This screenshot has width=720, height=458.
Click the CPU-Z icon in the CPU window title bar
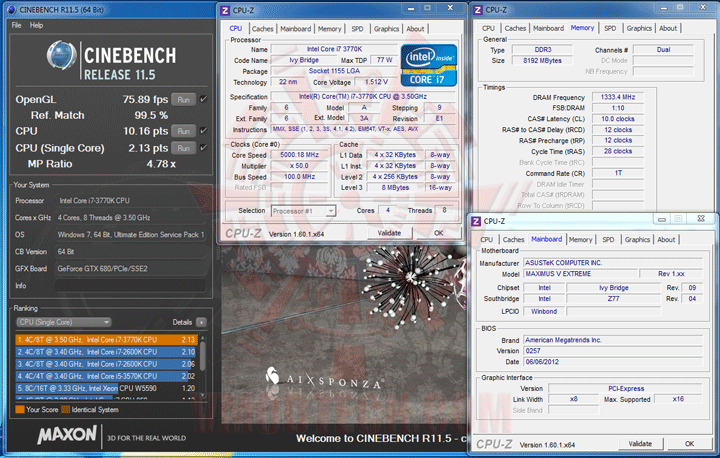pyautogui.click(x=225, y=10)
